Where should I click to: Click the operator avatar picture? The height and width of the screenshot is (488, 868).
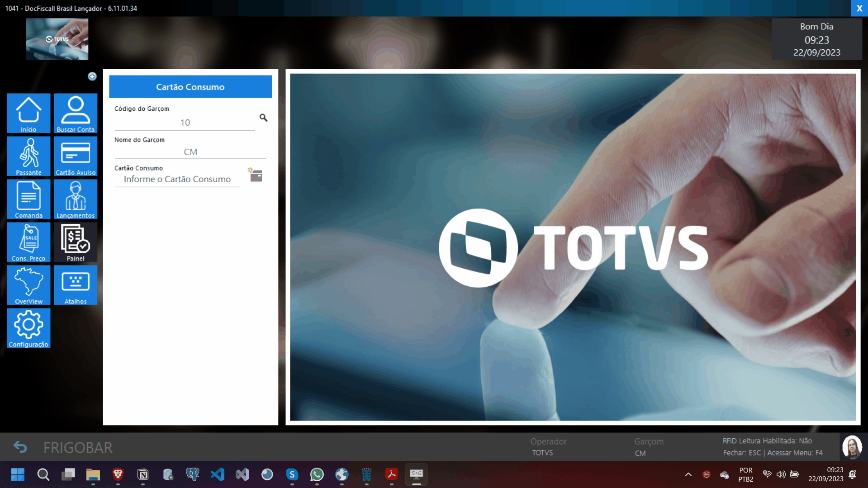click(852, 447)
